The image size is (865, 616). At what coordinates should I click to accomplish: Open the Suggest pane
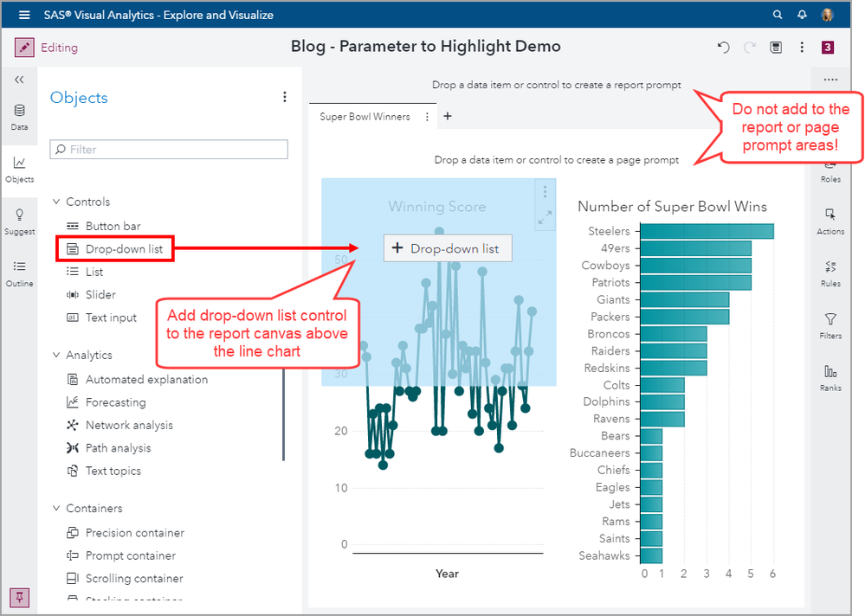click(x=19, y=221)
